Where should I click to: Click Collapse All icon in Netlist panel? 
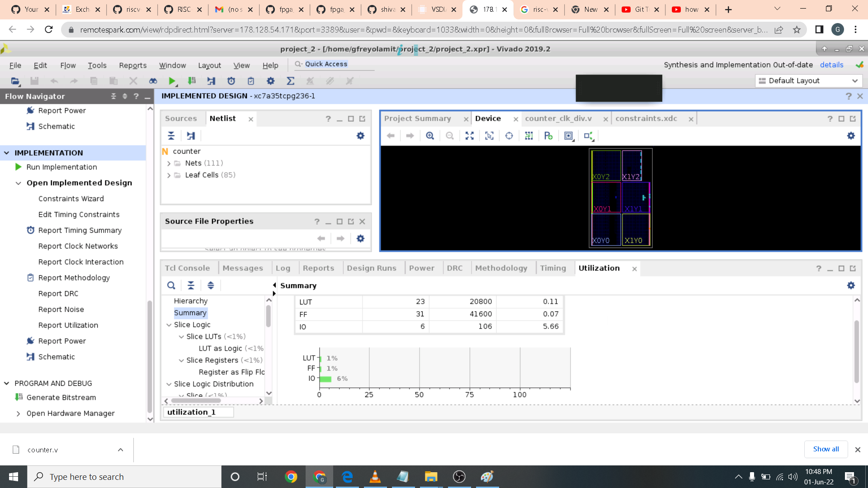pyautogui.click(x=171, y=136)
